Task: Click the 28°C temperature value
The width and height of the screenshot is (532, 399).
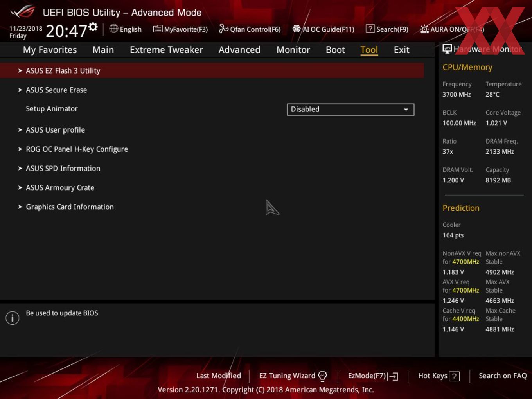Action: (492, 94)
